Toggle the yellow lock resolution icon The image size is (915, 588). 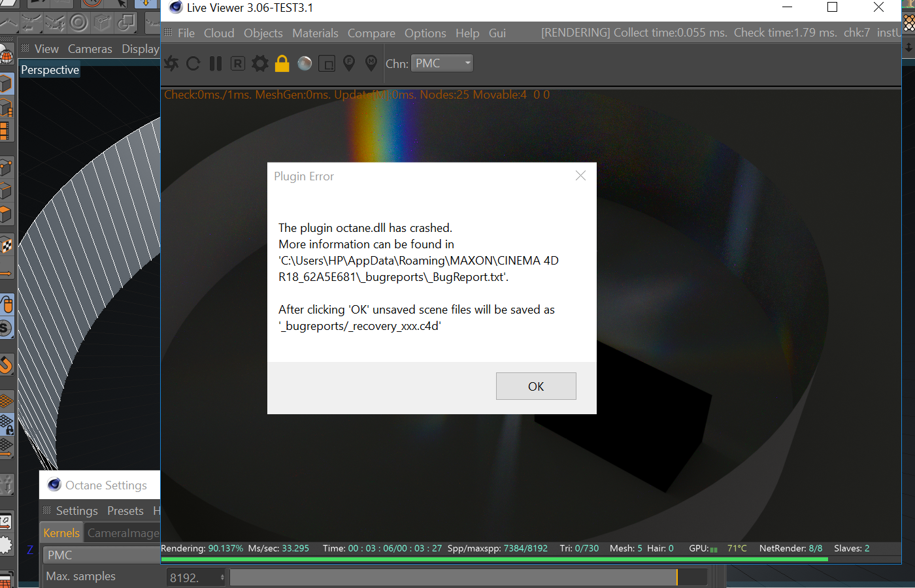(282, 63)
